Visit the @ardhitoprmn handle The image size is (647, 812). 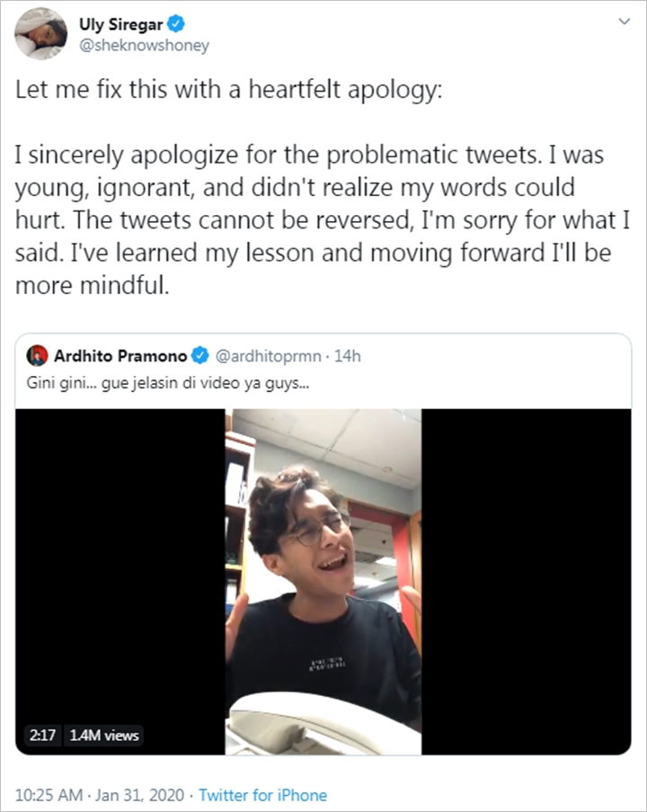click(265, 356)
